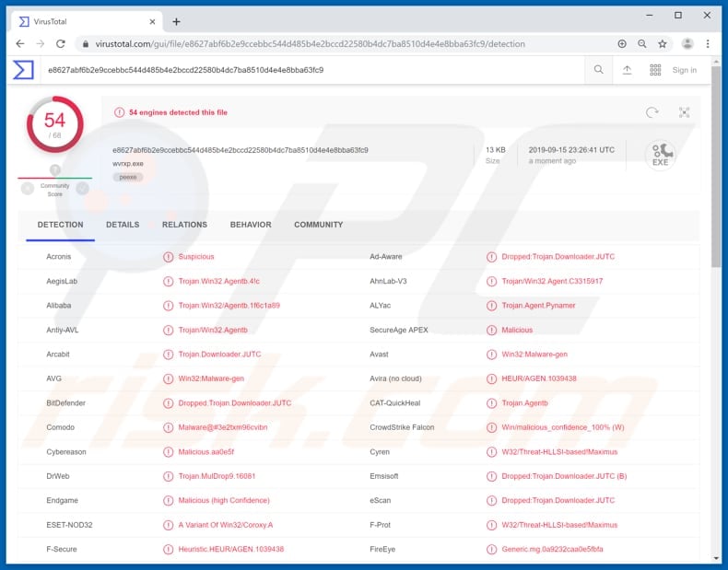728x570 pixels.
Task: Go back with browser back arrow
Action: (20, 43)
